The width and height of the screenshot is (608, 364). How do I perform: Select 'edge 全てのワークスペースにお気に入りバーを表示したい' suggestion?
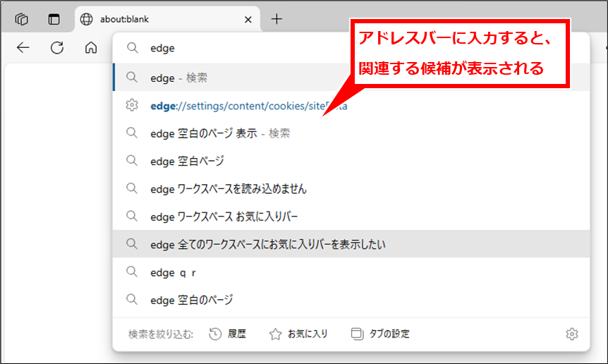pyautogui.click(x=351, y=244)
